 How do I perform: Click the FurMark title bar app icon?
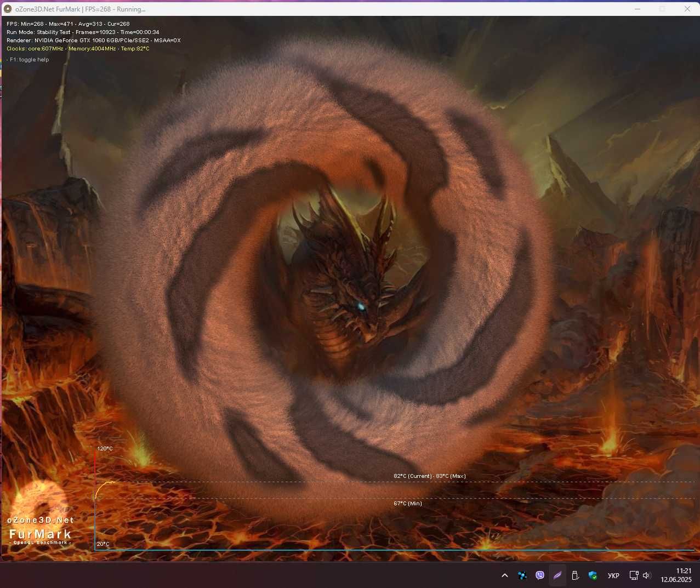tap(8, 9)
